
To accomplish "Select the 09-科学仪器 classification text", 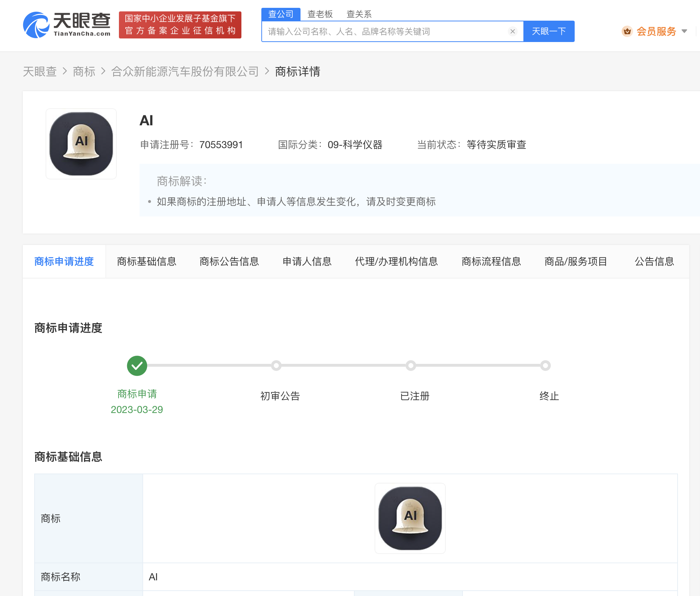I will pyautogui.click(x=355, y=145).
